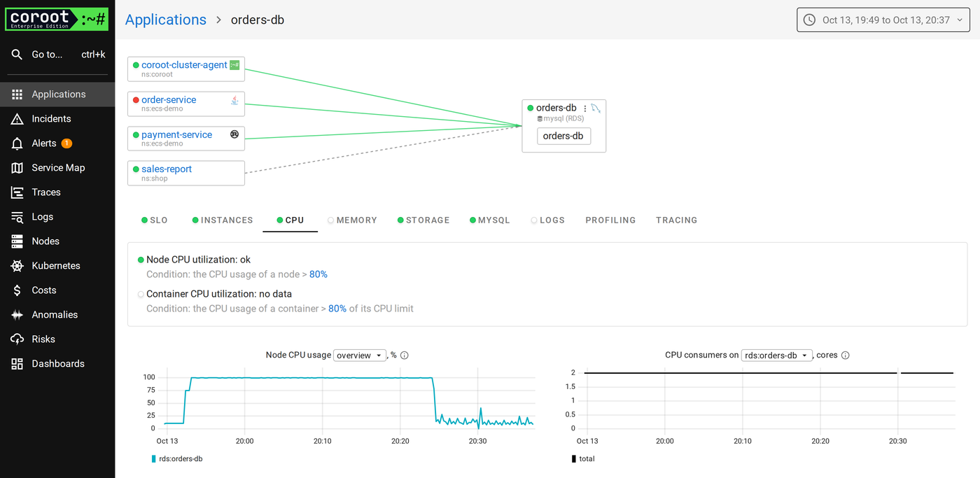Click the database icon beside mysql (RDS)

coord(540,119)
